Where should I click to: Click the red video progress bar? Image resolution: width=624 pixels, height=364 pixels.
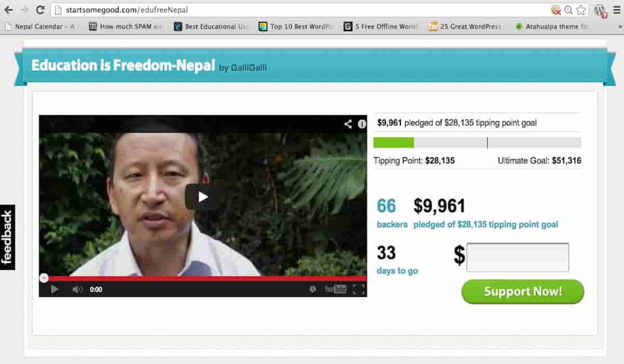tap(203, 279)
